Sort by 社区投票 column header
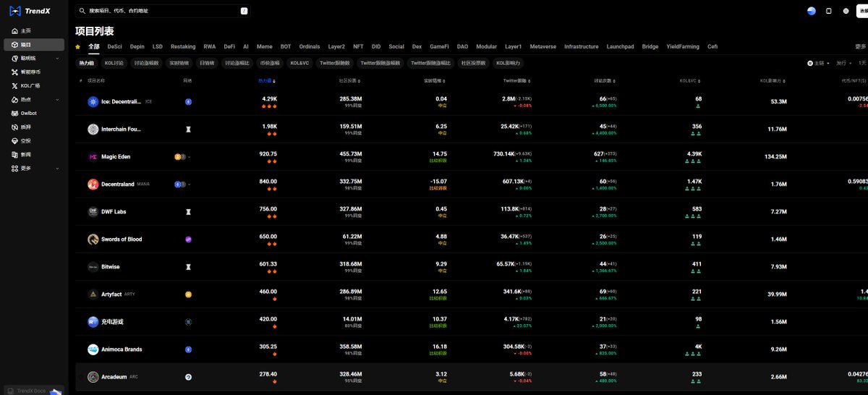The height and width of the screenshot is (395, 868). [349, 81]
